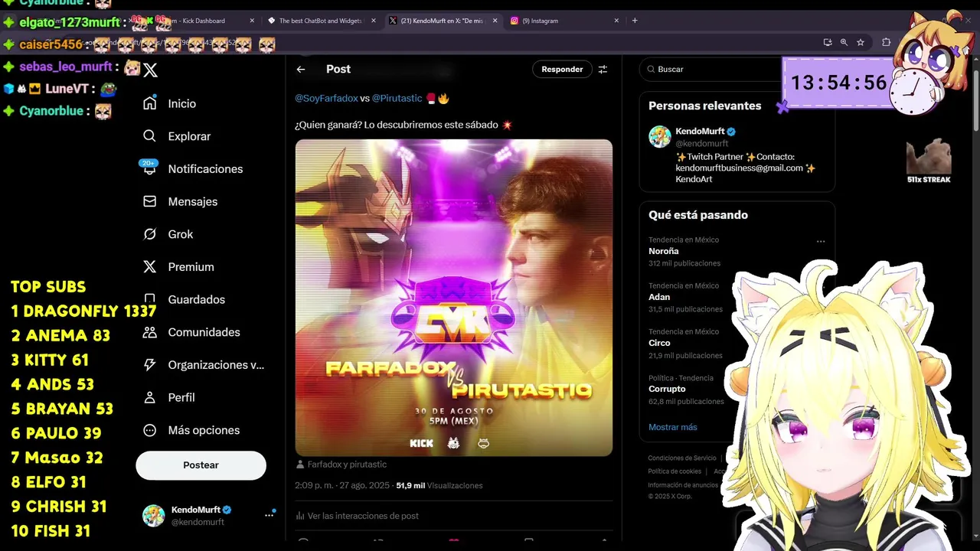Select the KendoMurft en X tab
This screenshot has height=551, width=980.
coord(443,21)
